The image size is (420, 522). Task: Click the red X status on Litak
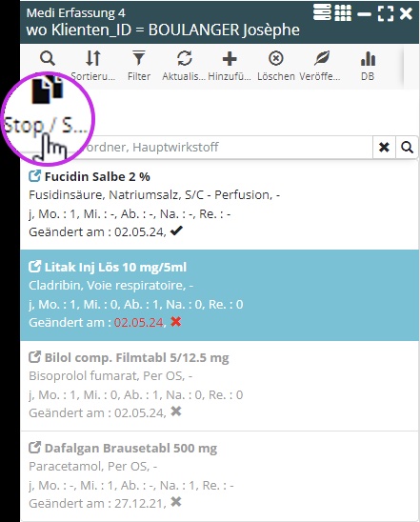(176, 322)
